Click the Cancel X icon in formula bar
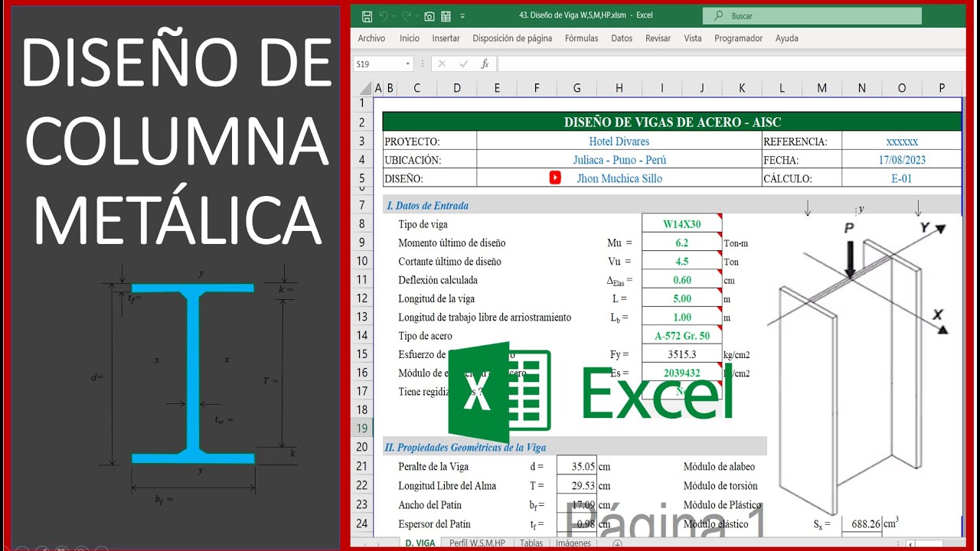 coord(442,64)
